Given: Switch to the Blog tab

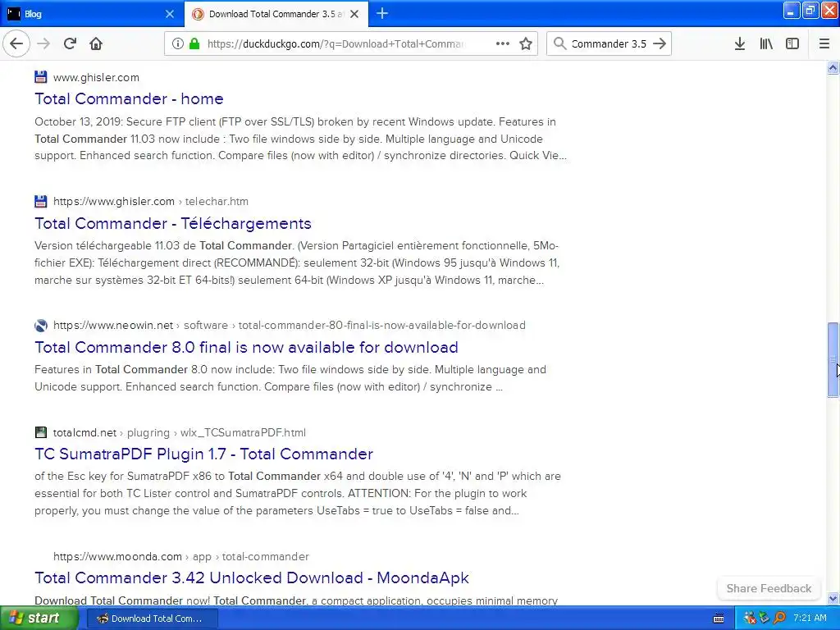Looking at the screenshot, I should (x=92, y=14).
